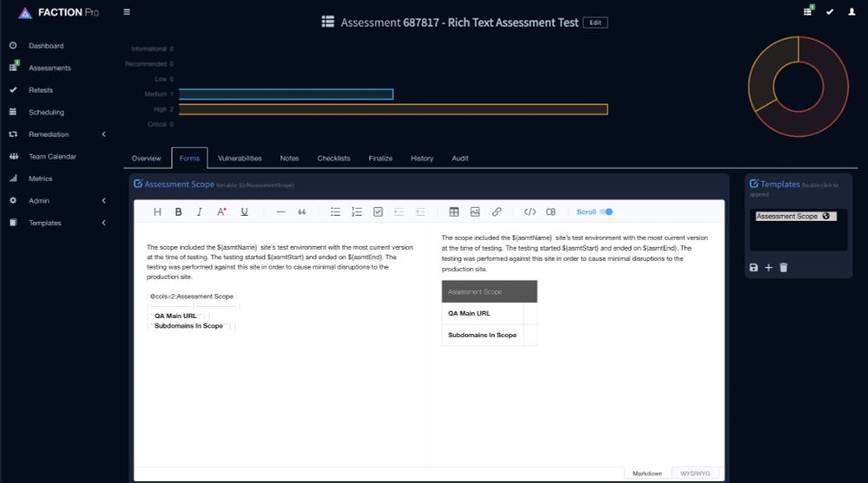Click the Heading format icon
This screenshot has width=868, height=483.
coord(157,212)
